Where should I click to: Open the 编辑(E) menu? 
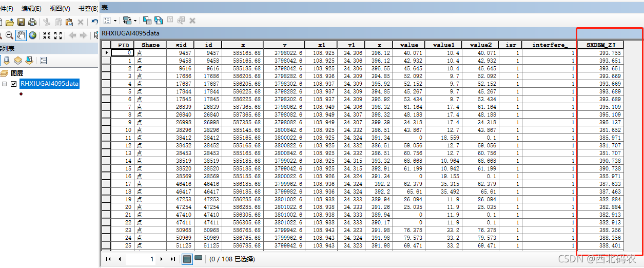coord(31,8)
